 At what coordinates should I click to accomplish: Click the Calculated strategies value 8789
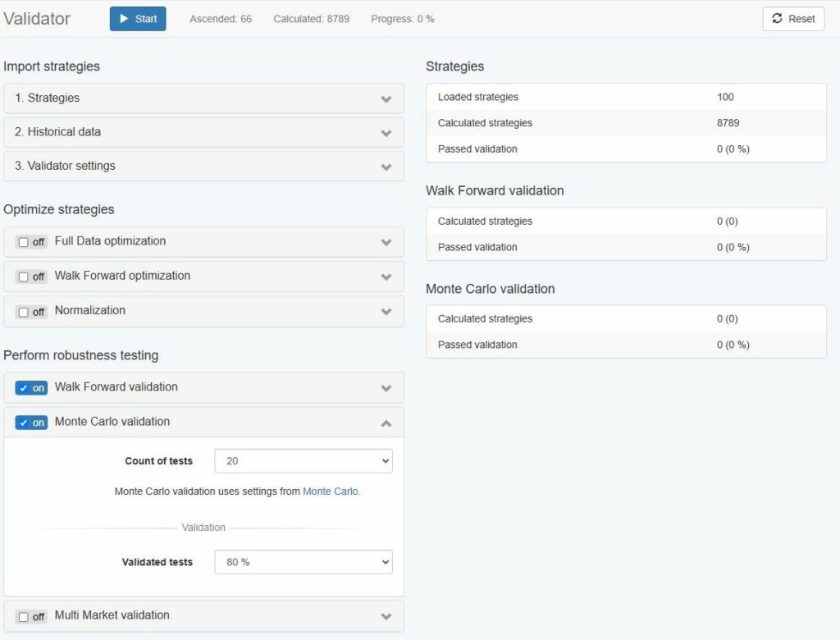[x=728, y=123]
